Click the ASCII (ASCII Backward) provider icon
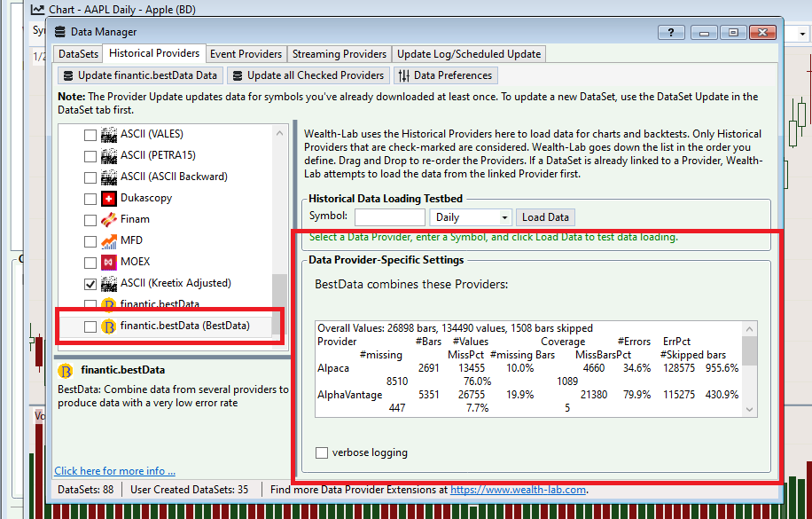812x519 pixels. pos(109,177)
